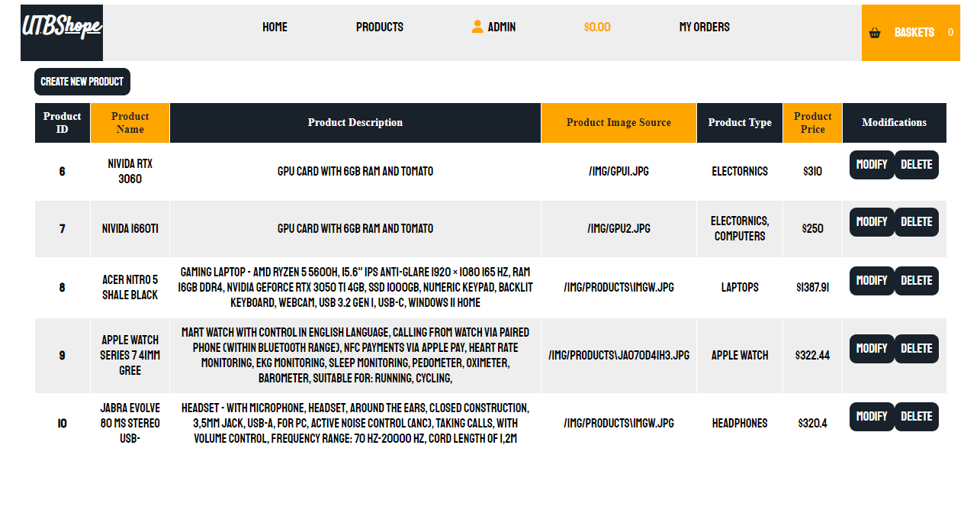
Task: Click the Laptops type cell
Action: (x=740, y=288)
